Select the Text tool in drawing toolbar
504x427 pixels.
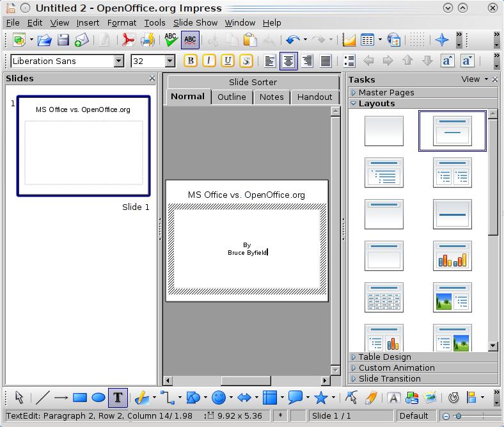pos(118,398)
